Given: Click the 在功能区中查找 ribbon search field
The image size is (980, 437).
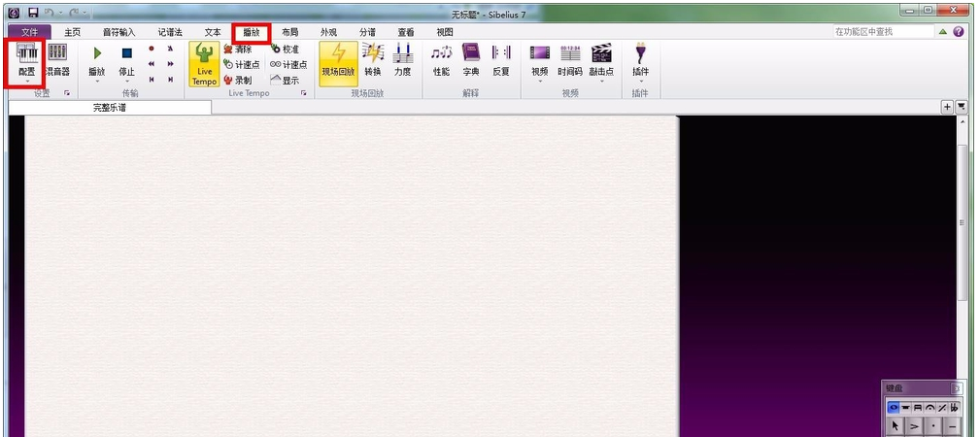Looking at the screenshot, I should point(883,31).
